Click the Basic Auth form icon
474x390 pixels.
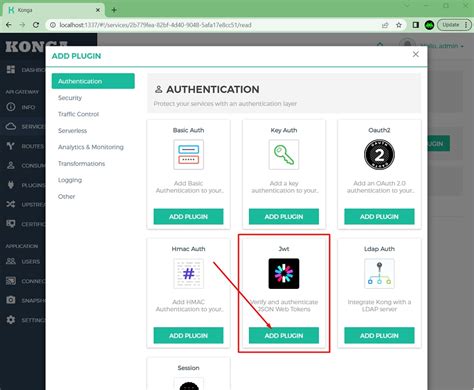click(x=188, y=155)
